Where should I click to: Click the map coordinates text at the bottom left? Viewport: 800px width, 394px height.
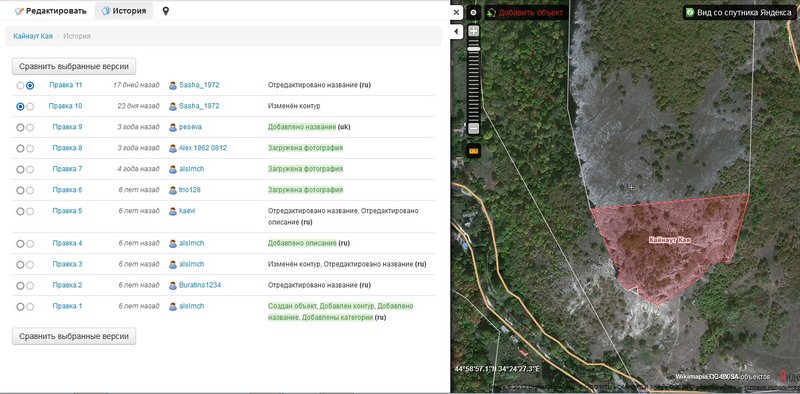[x=497, y=368]
